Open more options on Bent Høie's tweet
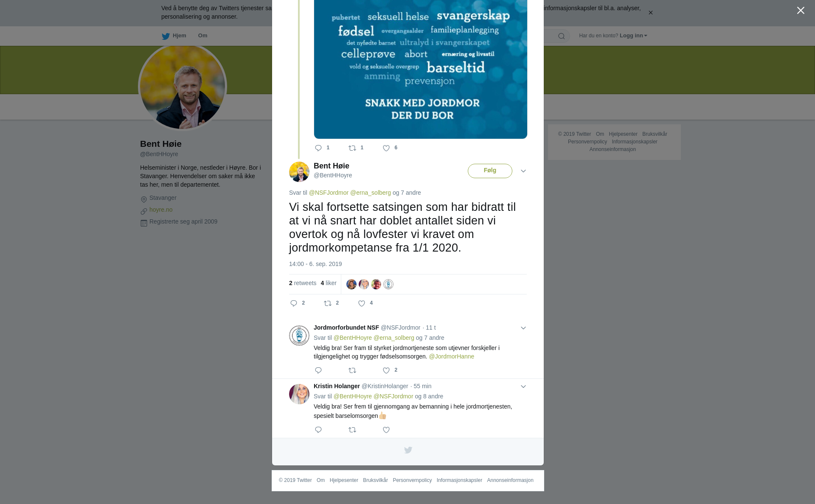815x504 pixels. (x=523, y=171)
